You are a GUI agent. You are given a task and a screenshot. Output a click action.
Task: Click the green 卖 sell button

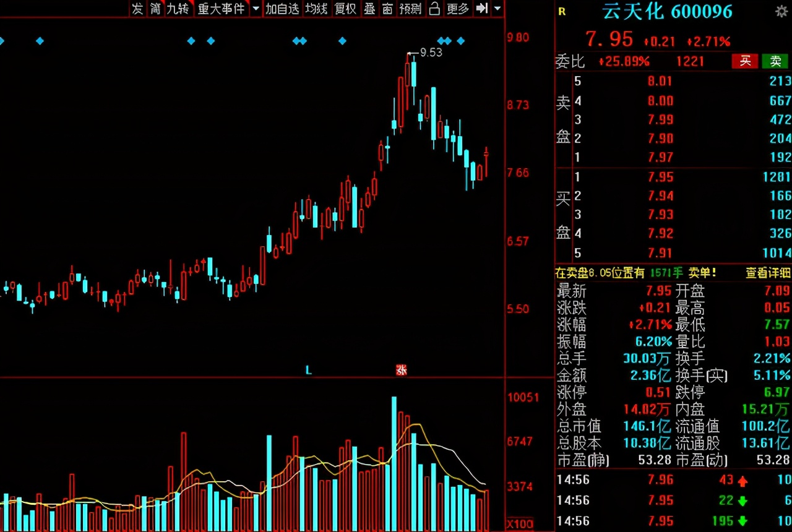coord(775,61)
